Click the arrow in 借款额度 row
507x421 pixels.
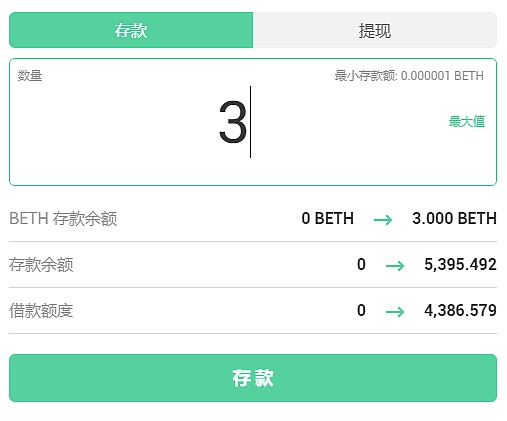pos(395,311)
